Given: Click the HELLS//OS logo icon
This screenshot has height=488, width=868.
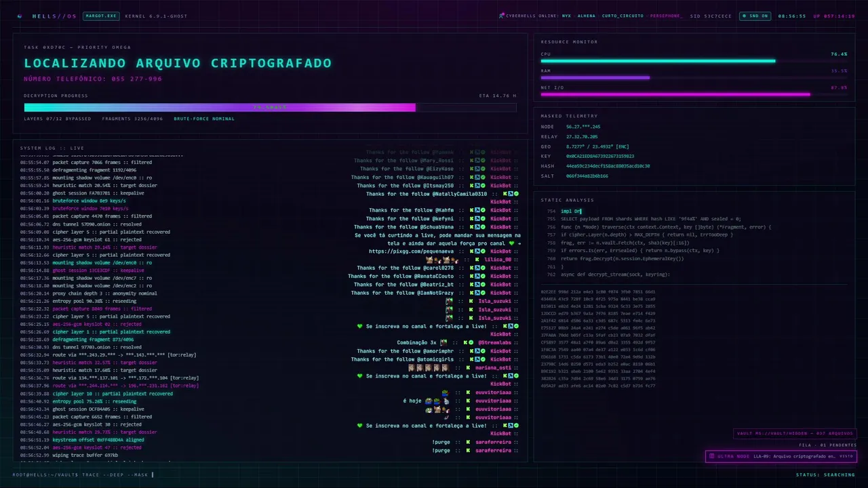Looking at the screenshot, I should pyautogui.click(x=19, y=16).
